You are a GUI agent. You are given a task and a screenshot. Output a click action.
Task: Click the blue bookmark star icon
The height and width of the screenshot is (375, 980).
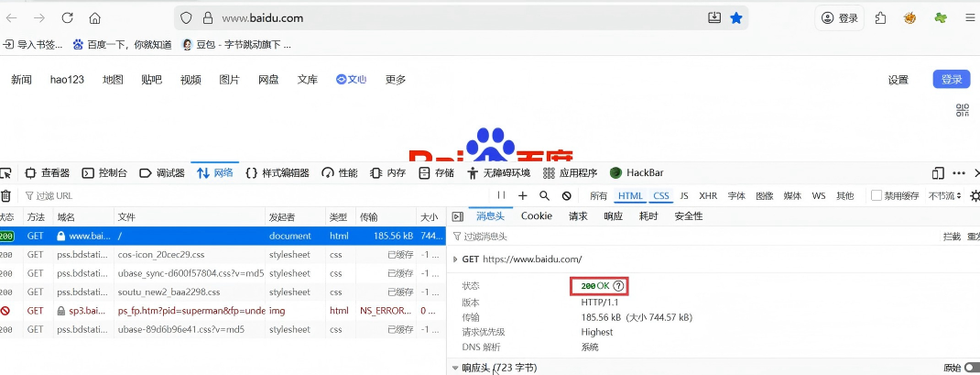(x=736, y=18)
